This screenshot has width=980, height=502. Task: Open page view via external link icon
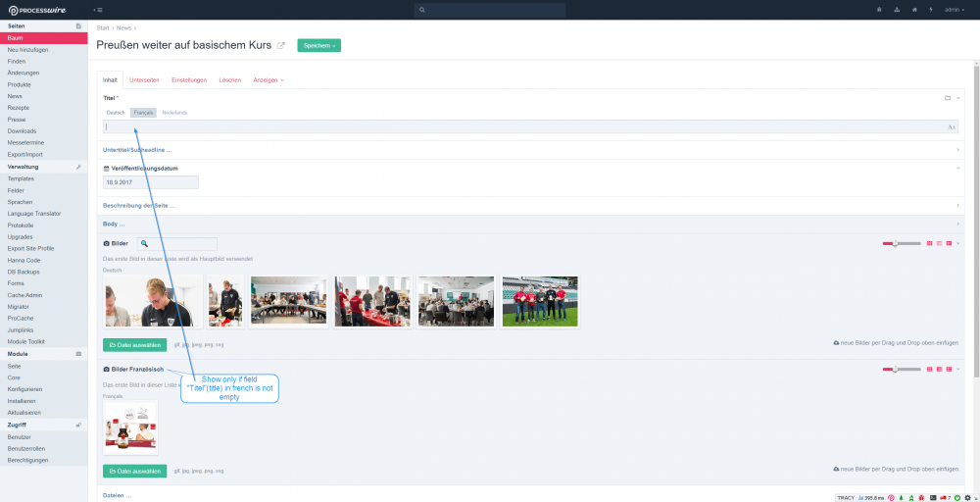tap(281, 45)
